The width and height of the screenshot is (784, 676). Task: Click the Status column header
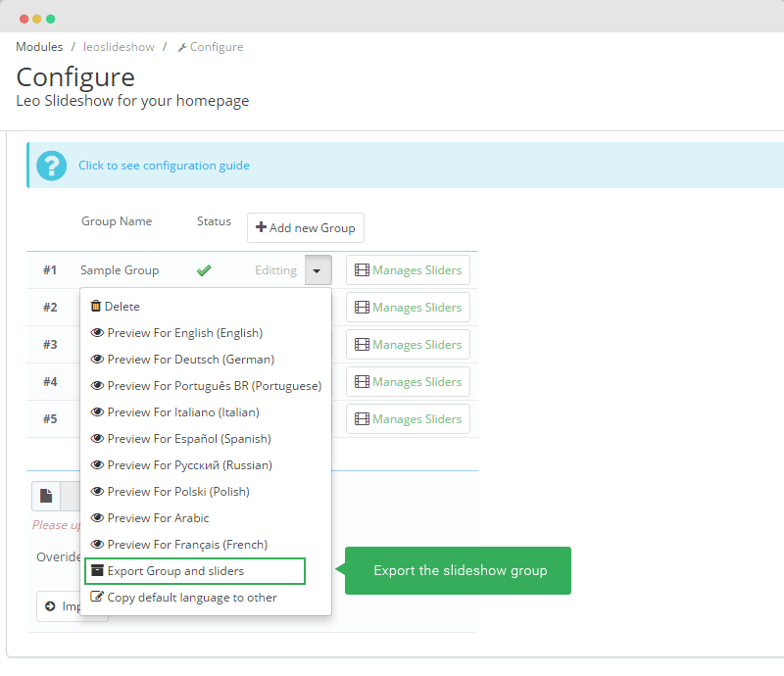point(214,221)
